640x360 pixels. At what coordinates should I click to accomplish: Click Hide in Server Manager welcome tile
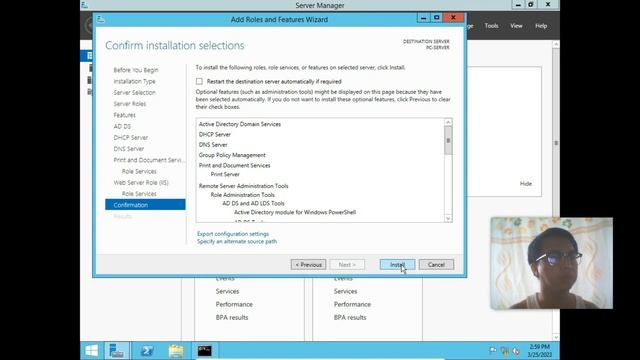click(x=526, y=184)
